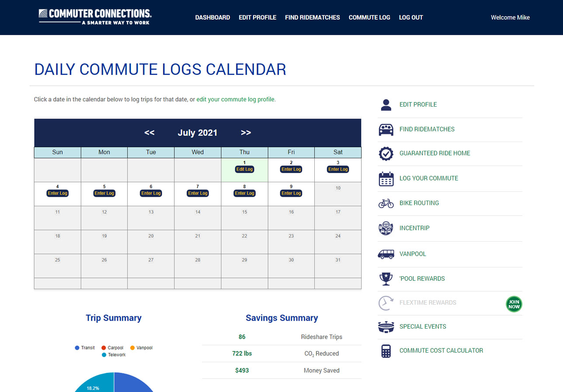Follow the edit your commute log profile link
Screen dimensions: 563x392
(x=236, y=99)
